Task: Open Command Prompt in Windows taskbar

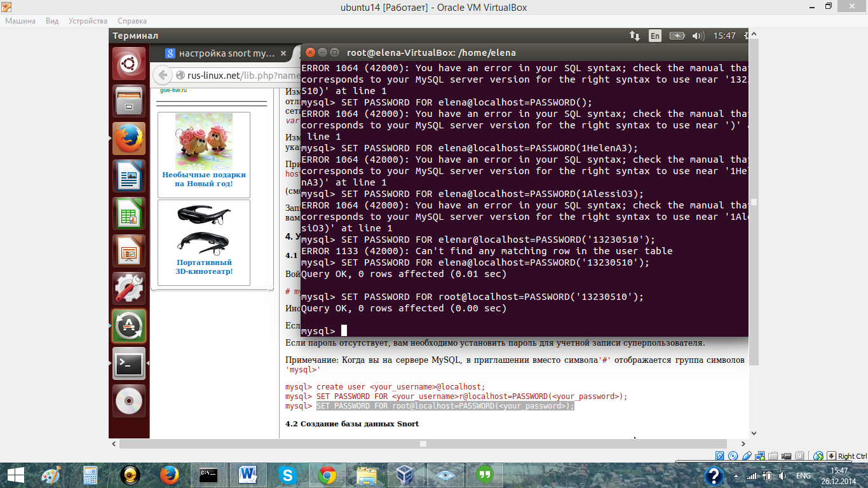Action: coord(208,475)
